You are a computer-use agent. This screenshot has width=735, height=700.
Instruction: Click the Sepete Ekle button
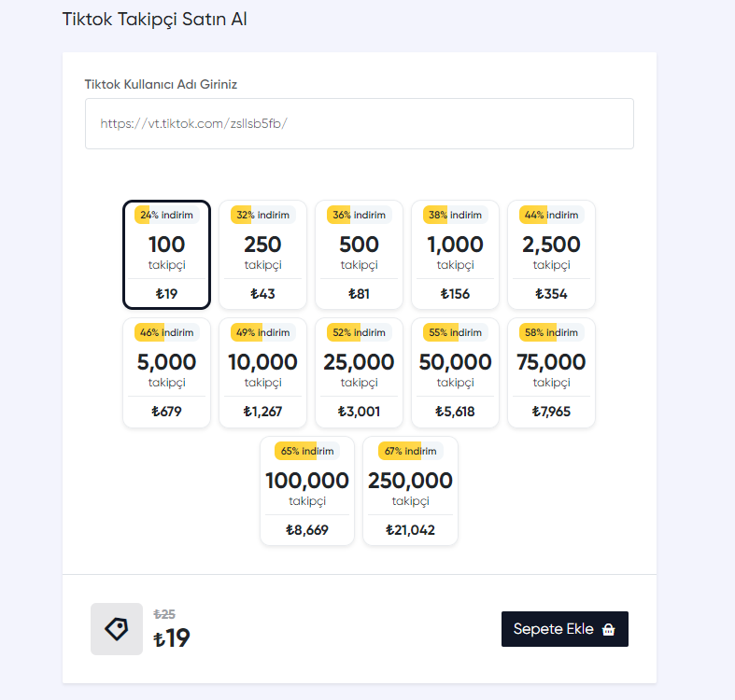[x=565, y=629]
